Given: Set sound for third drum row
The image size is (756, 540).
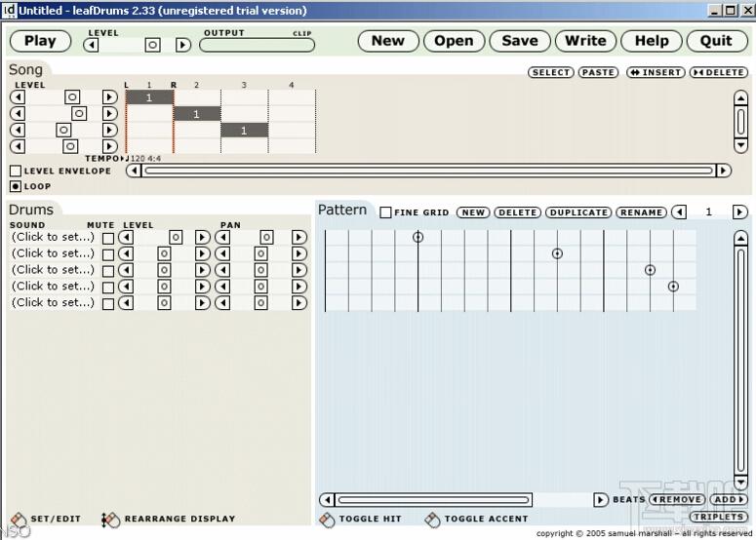Looking at the screenshot, I should click(53, 270).
